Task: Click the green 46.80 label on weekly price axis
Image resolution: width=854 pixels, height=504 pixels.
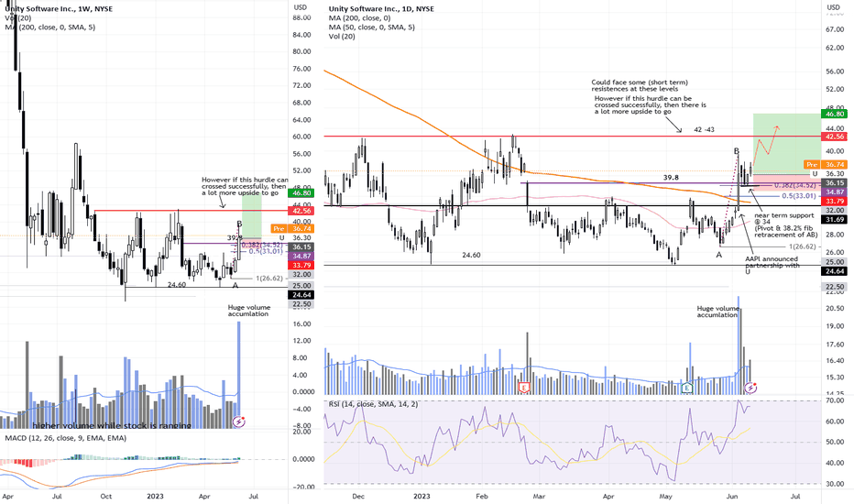Action: point(301,192)
